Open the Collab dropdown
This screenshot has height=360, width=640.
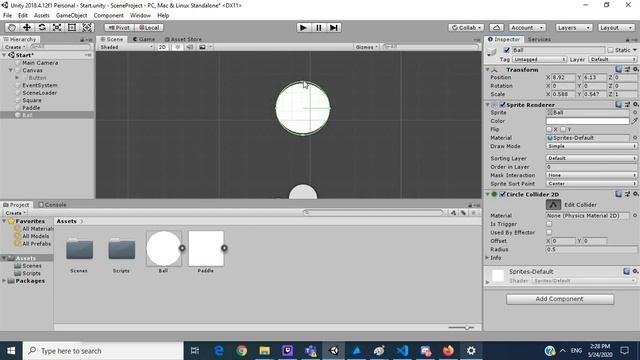click(466, 28)
